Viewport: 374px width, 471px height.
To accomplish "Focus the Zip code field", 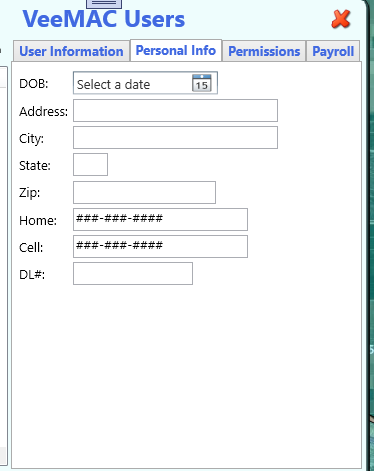I will tap(144, 192).
